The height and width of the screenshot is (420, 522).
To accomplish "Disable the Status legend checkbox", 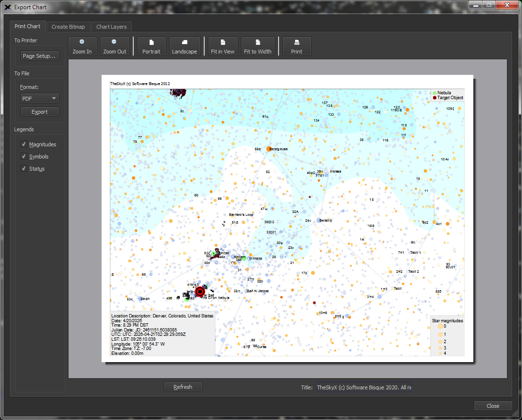I will [x=24, y=169].
